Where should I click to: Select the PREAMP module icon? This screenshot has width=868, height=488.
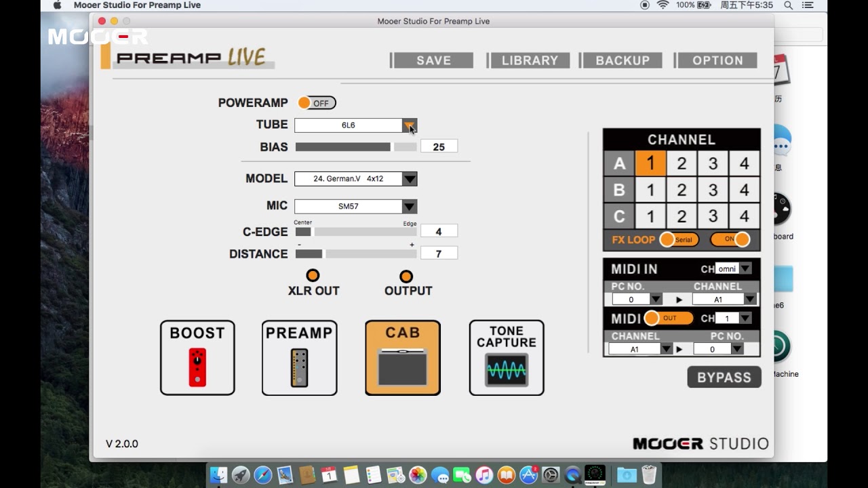[299, 357]
